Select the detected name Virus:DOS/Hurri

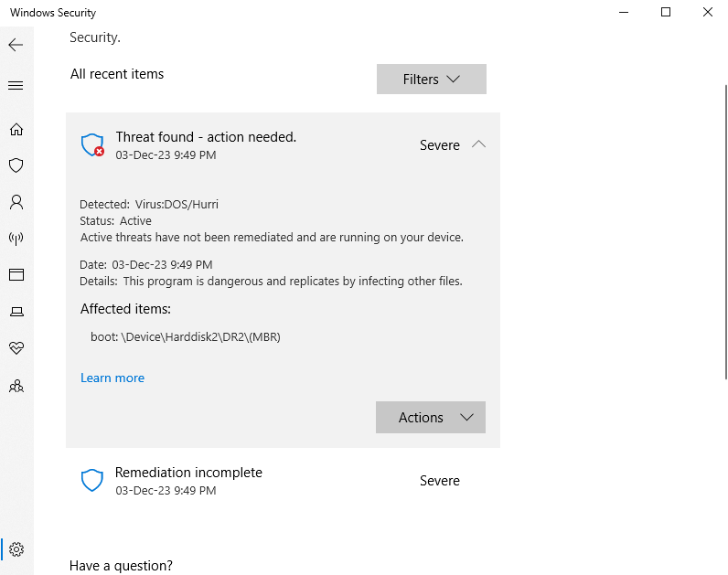pos(177,204)
